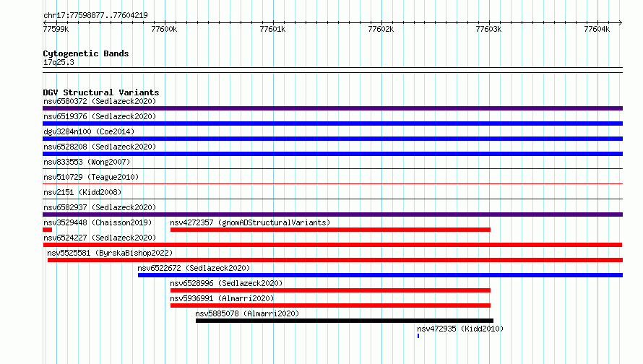
Task: Click the blue bar under nsv6528208
Action: point(332,154)
